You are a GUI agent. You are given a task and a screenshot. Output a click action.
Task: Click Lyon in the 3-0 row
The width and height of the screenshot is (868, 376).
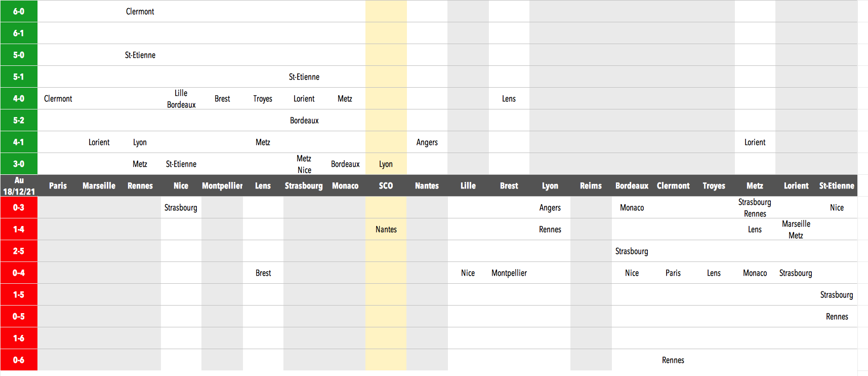tap(386, 164)
